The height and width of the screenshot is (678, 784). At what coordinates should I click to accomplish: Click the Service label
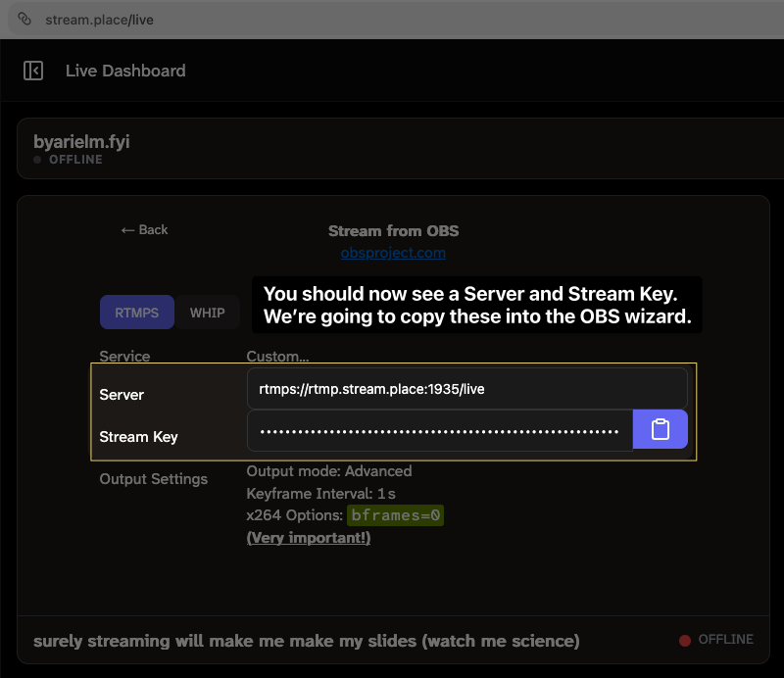pos(124,356)
